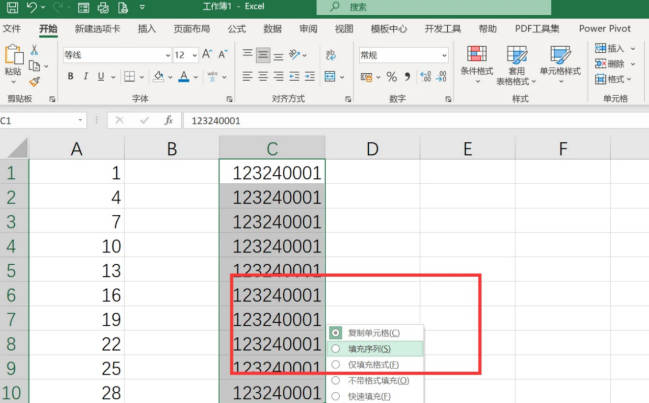This screenshot has height=403, width=649.
Task: Switch to the Power Pivot tab
Action: point(605,29)
